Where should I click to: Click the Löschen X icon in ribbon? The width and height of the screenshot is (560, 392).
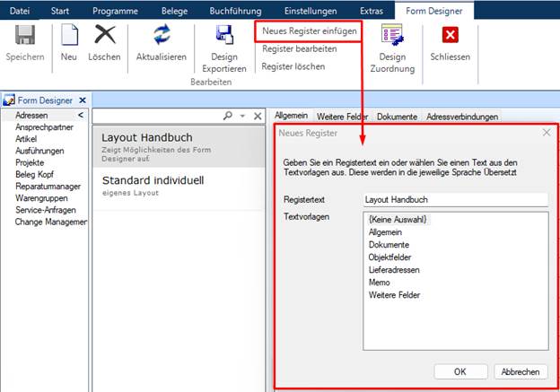(x=105, y=35)
